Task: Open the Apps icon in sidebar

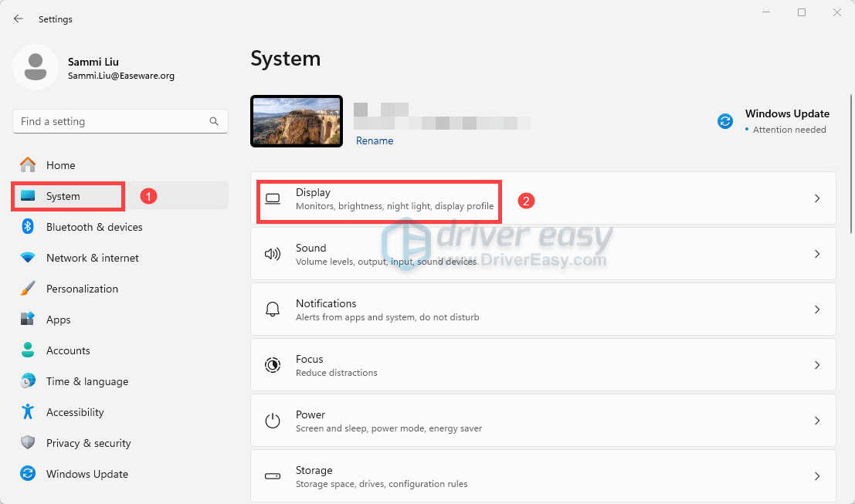Action: point(28,320)
